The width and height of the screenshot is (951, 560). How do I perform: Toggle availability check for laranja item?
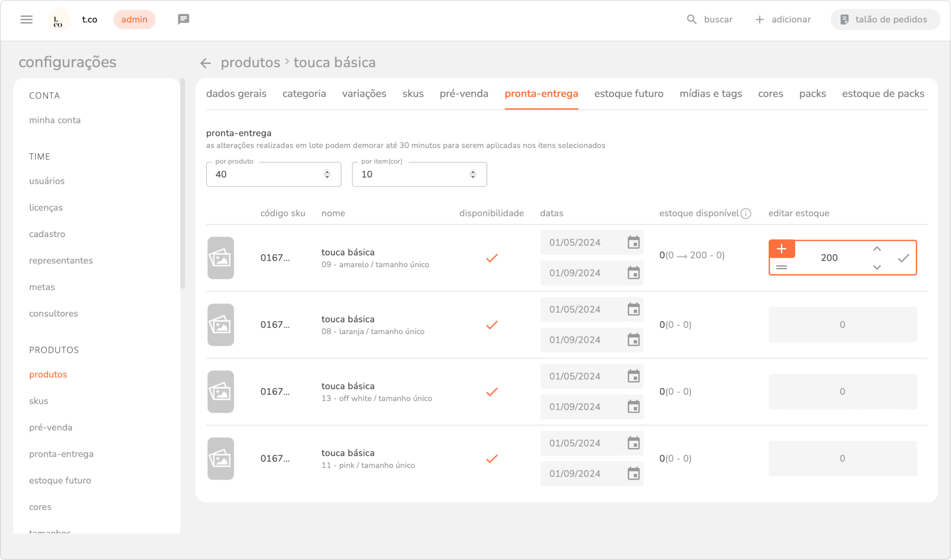coord(491,325)
